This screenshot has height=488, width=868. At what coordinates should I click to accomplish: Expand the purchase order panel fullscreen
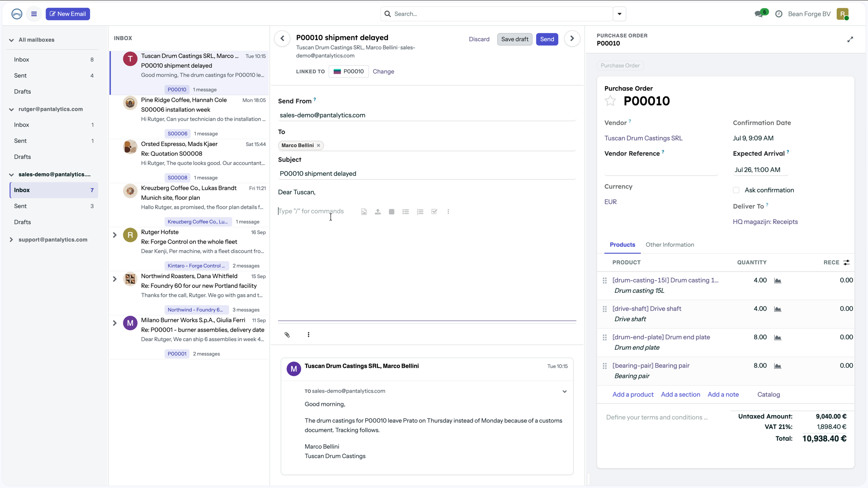point(850,39)
